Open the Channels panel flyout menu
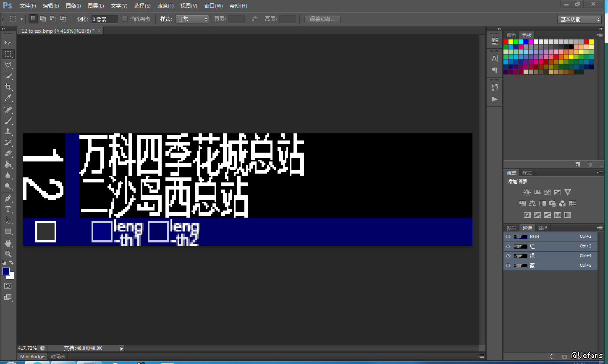This screenshot has height=364, width=608. [599, 228]
